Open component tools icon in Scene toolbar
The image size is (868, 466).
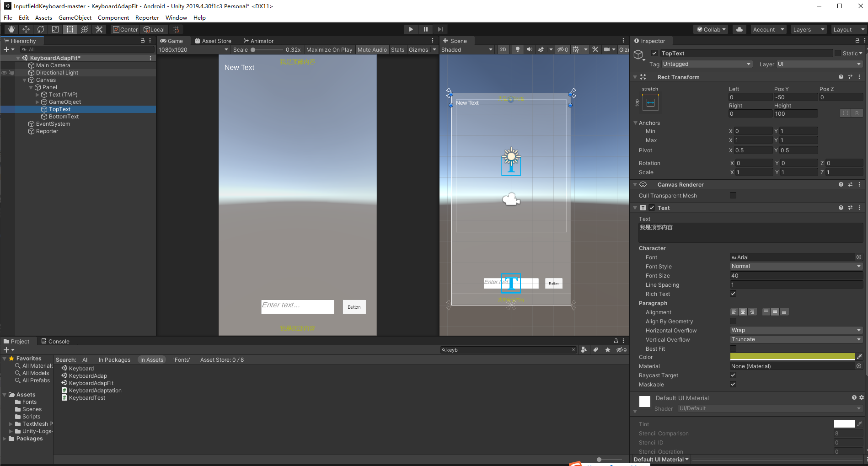(x=595, y=49)
